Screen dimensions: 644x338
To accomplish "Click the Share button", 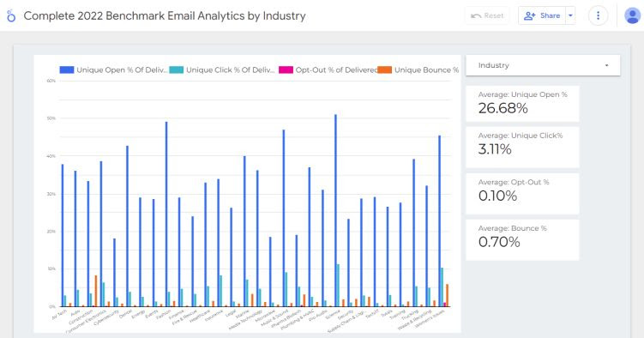I will pyautogui.click(x=542, y=15).
